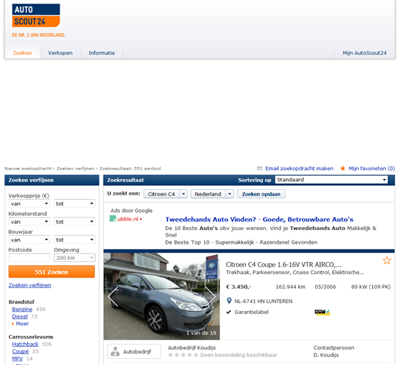Expand the Citroen C4 model selector arrow
The height and width of the screenshot is (365, 400).
click(x=184, y=194)
